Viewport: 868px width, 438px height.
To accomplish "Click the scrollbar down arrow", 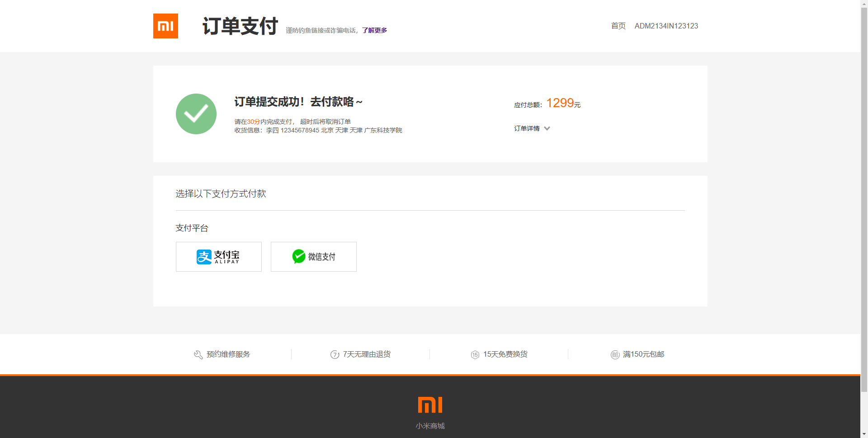I will click(864, 433).
